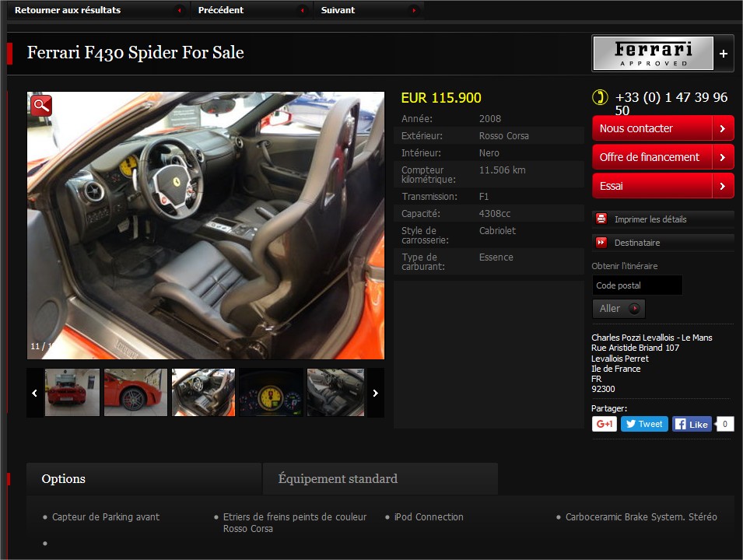Click the Obtenir l'itinéraire label
This screenshot has height=560, width=743.
click(625, 266)
